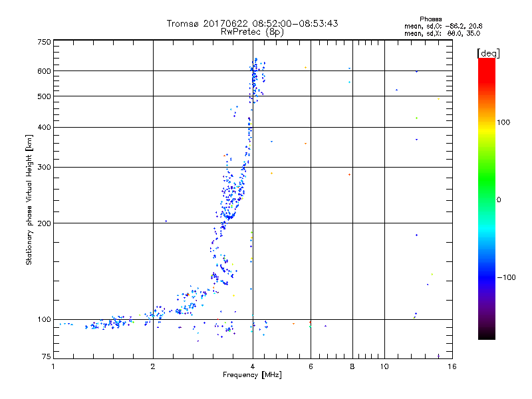The height and width of the screenshot is (399, 532).
Task: Click the red top of the color bar
Action: [486, 63]
